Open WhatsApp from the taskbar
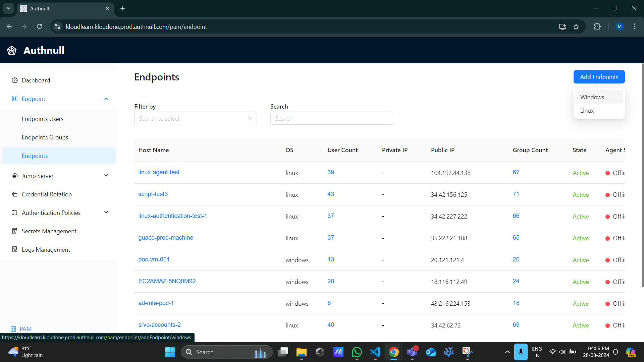Screen dimensions: 644x362 [x=357, y=352]
